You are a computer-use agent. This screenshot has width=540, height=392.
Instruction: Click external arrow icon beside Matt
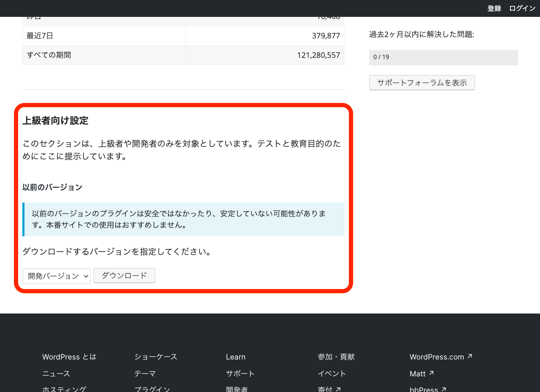[x=431, y=373]
